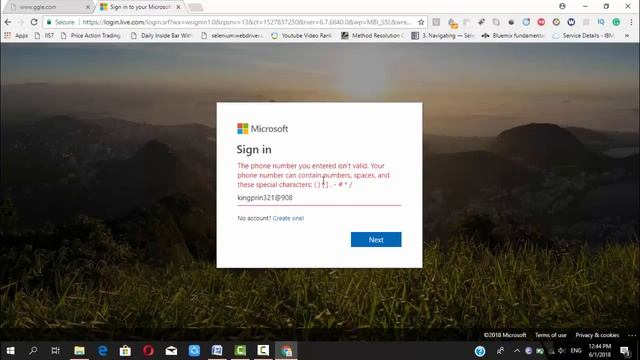Click the phone or email input field
The image size is (640, 360).
319,198
